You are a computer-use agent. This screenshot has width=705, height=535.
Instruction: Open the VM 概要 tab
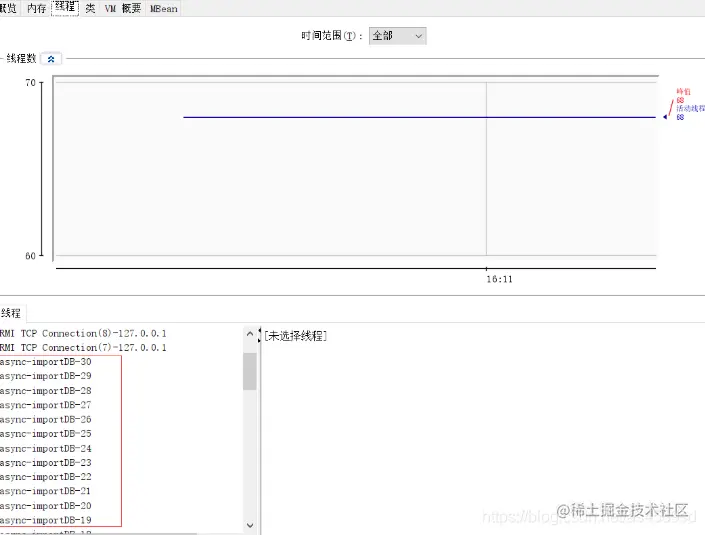(x=122, y=8)
